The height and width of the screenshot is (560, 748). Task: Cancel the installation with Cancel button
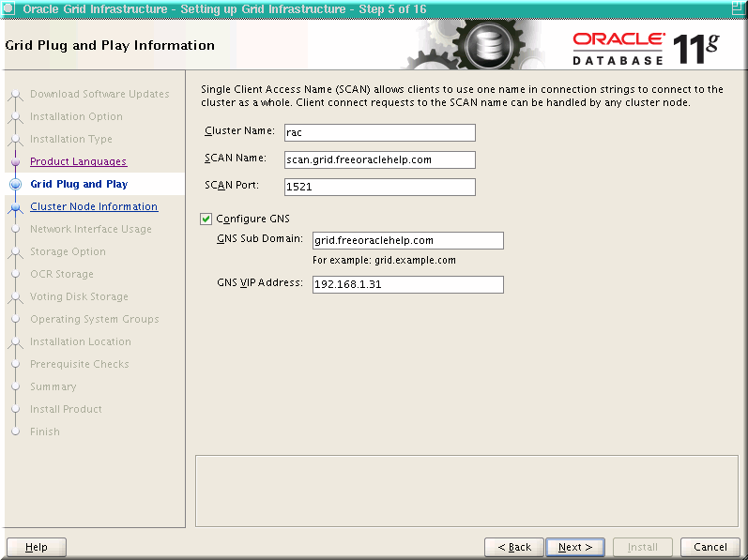[x=710, y=547]
